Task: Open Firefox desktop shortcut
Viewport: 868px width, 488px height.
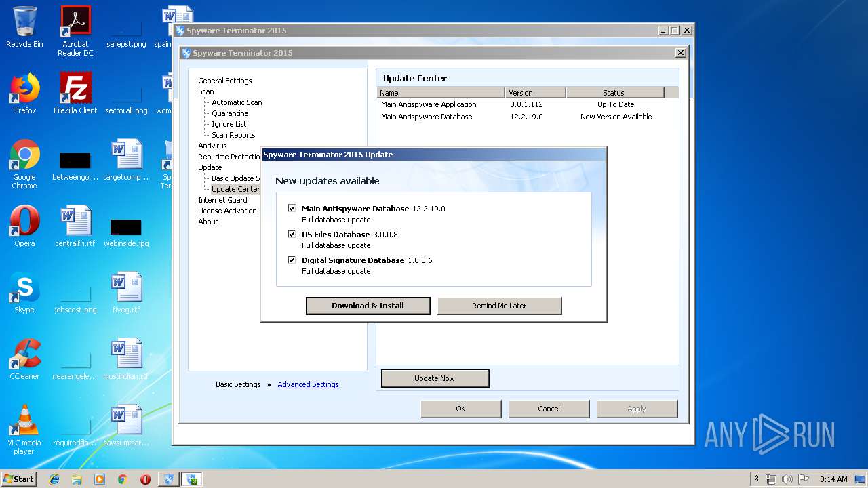Action: 24,94
